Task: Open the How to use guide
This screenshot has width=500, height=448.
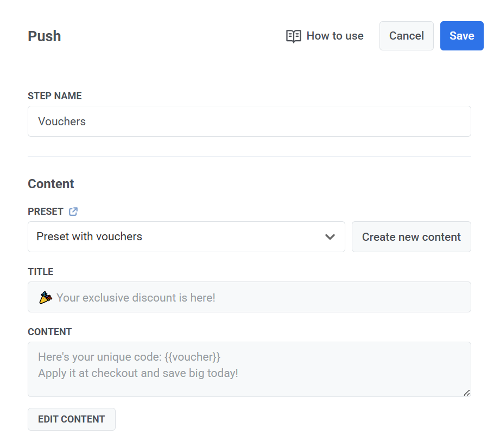Action: click(324, 36)
